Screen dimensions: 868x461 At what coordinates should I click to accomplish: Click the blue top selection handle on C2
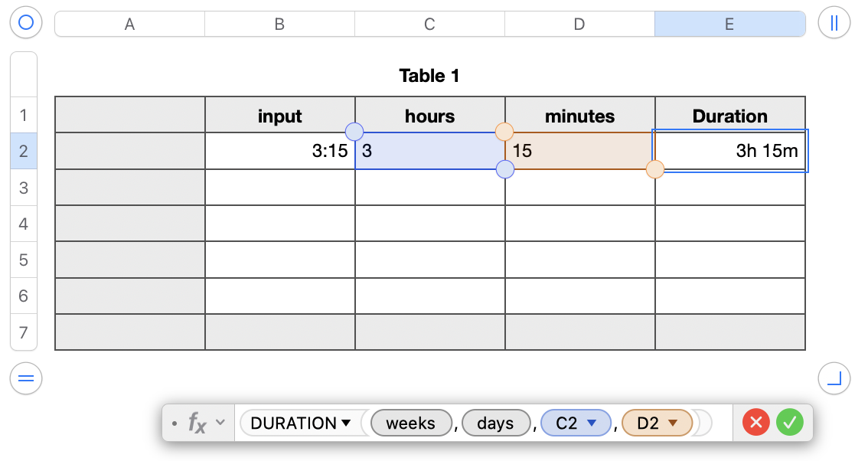tap(355, 132)
